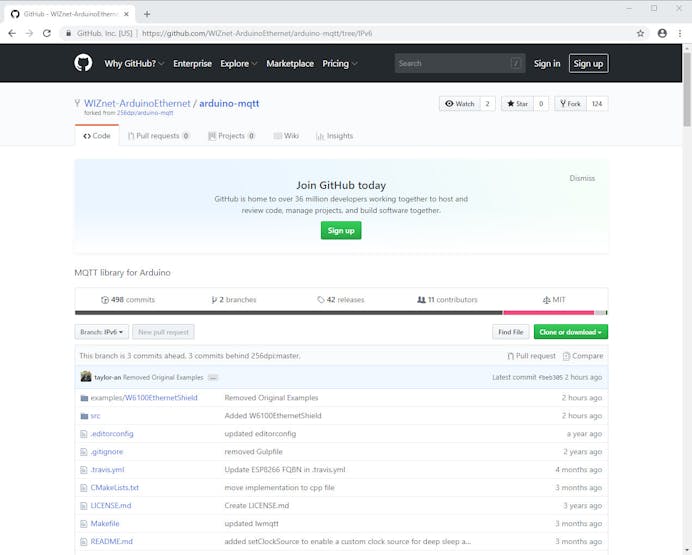Open the arduino-mqtt repository link

coord(229,103)
